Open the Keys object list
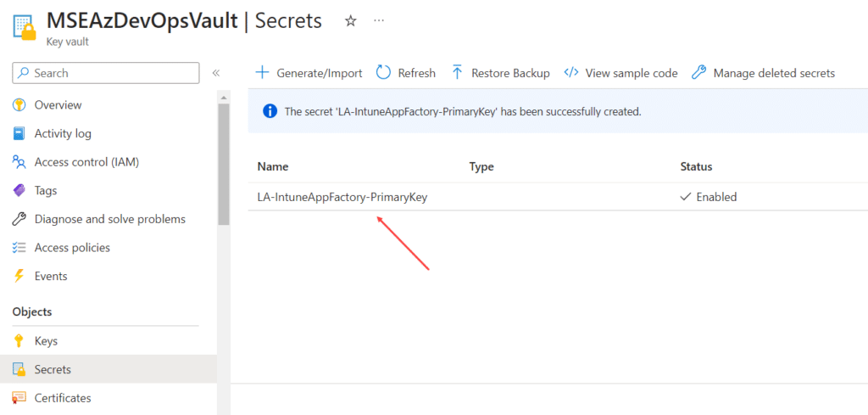 (x=46, y=341)
